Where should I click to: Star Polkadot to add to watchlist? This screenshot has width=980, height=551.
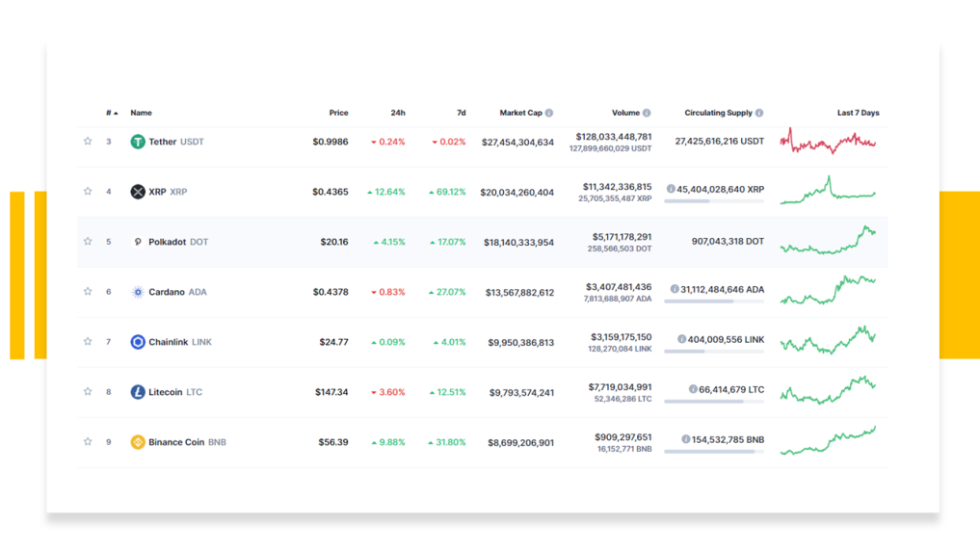(x=88, y=241)
